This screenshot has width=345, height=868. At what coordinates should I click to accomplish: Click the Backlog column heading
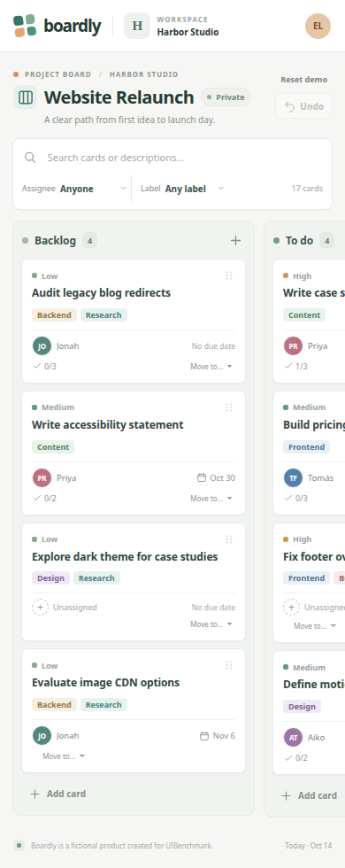[55, 240]
